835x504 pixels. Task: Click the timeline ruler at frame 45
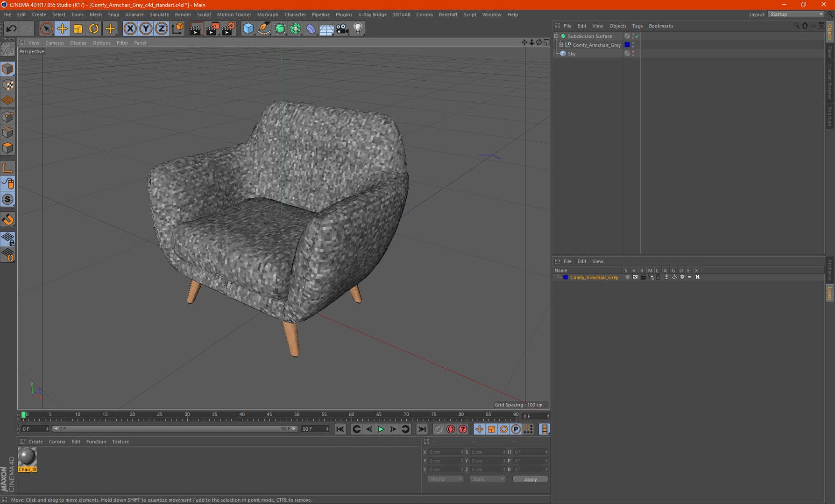click(269, 415)
